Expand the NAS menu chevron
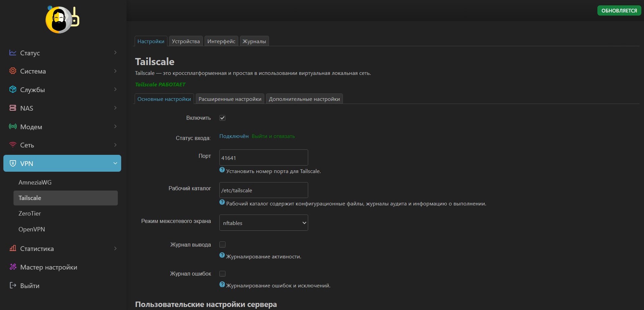Viewport: 644px width, 310px height. tap(115, 108)
